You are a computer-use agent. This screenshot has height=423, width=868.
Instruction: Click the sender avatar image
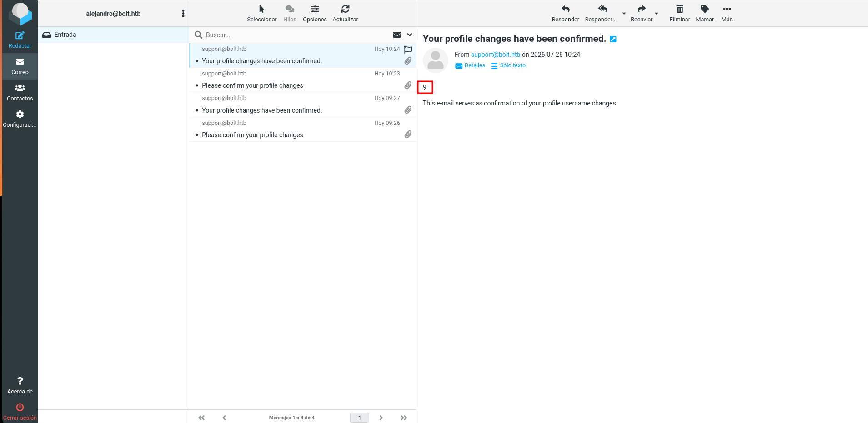(436, 60)
